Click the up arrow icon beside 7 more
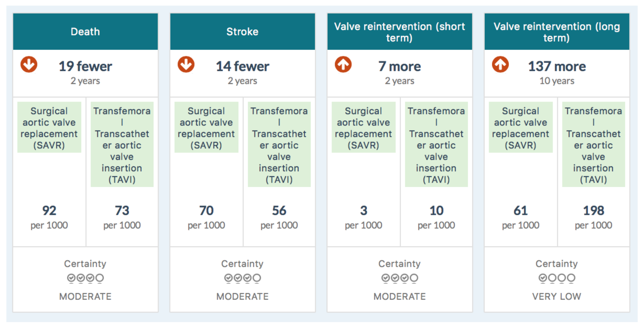644x328 pixels. pos(343,64)
